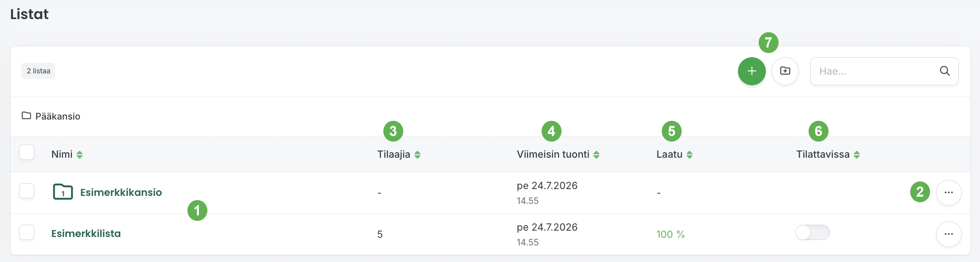Open the three-dot menu for Esimerkkikansio
The image size is (980, 262).
[949, 192]
